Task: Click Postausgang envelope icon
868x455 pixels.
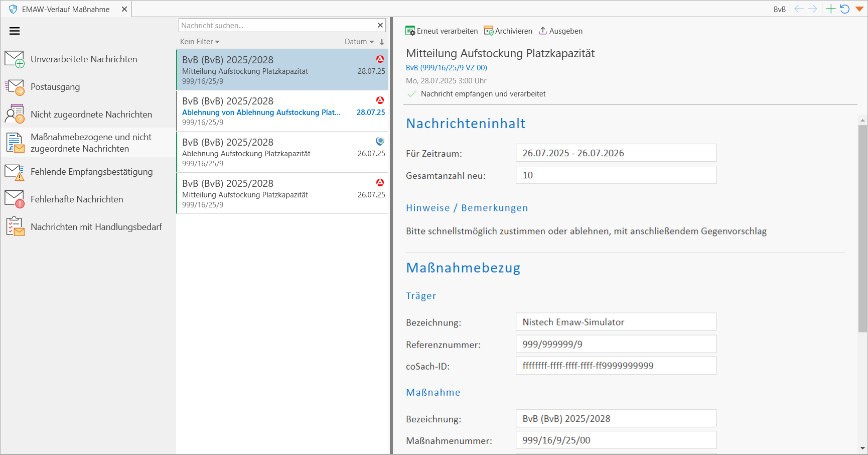Action: (x=15, y=87)
